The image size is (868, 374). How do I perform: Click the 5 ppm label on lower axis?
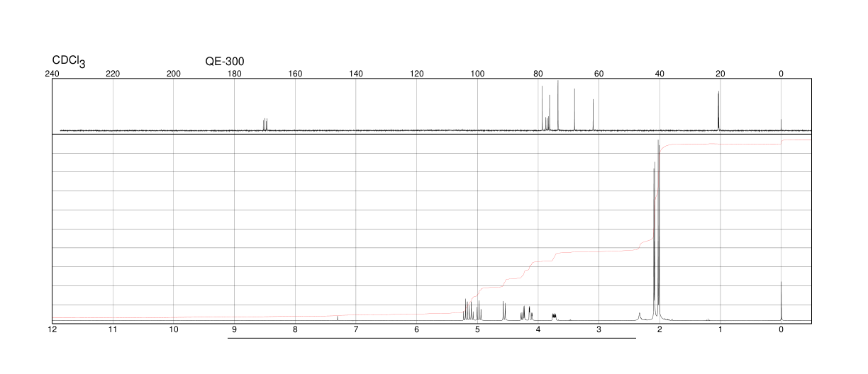point(477,329)
